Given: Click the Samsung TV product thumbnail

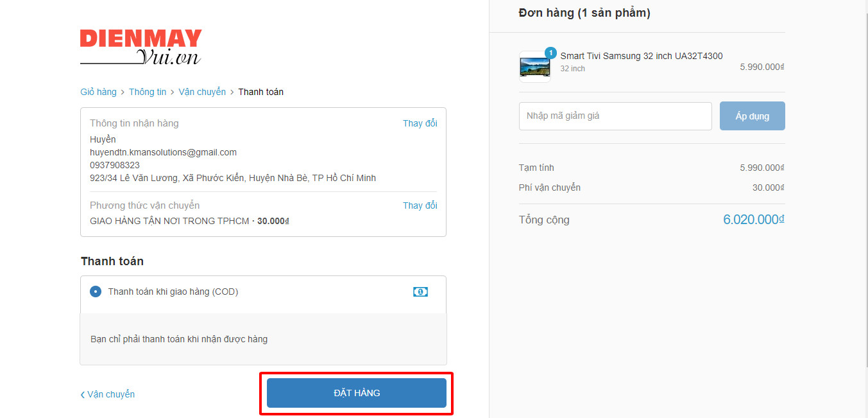Looking at the screenshot, I should (x=534, y=67).
